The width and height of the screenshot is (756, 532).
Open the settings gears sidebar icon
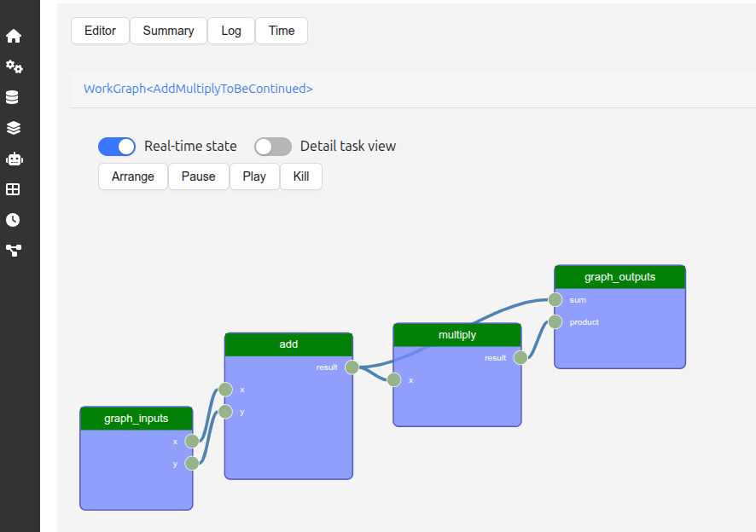[x=14, y=66]
